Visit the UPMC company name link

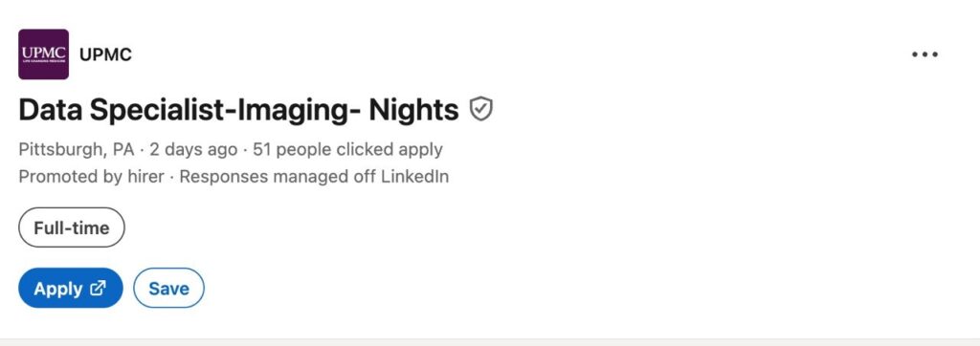point(105,55)
